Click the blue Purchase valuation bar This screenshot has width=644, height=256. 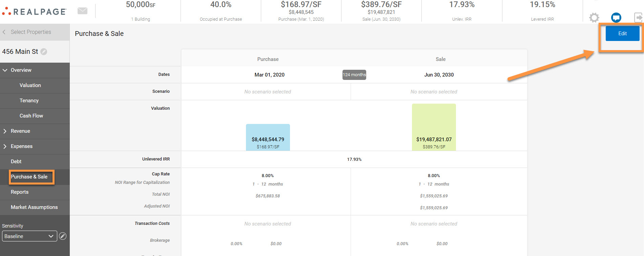pos(268,137)
